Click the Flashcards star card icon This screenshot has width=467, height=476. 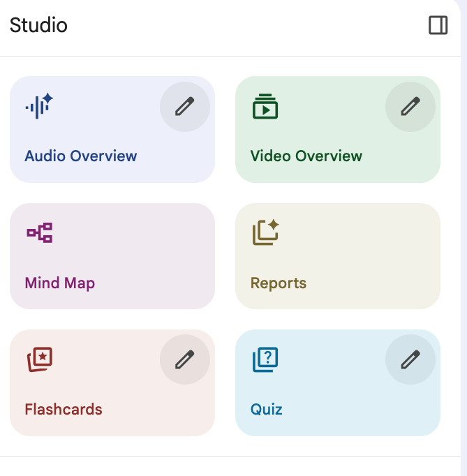pyautogui.click(x=40, y=359)
